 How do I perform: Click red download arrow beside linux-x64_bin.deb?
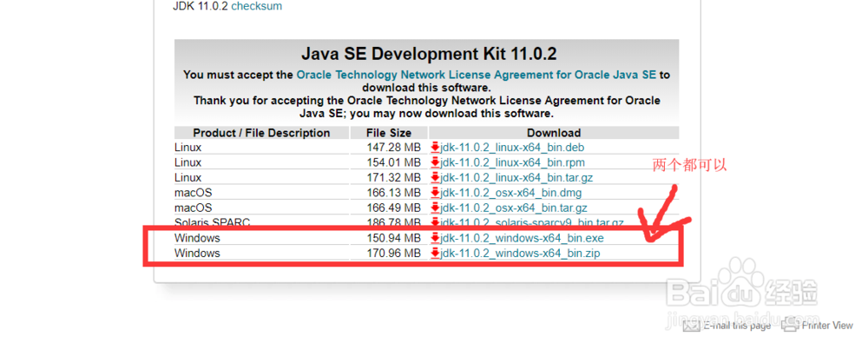[435, 148]
